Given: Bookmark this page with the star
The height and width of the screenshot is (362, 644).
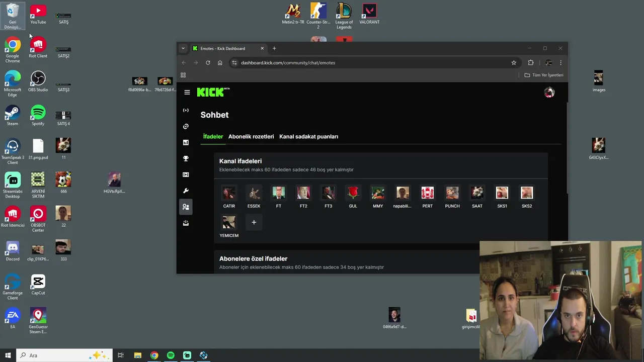Looking at the screenshot, I should 514,63.
